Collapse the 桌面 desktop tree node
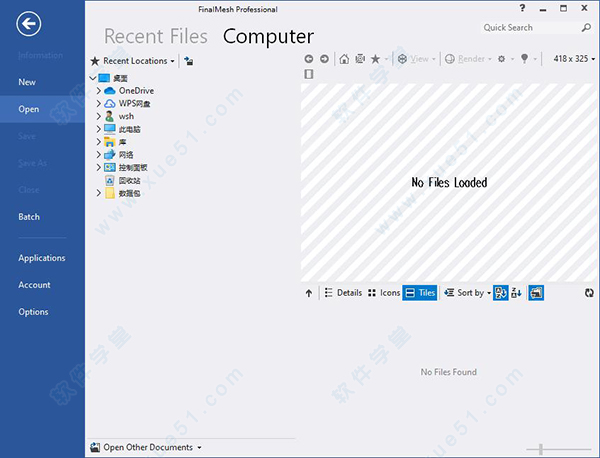The image size is (600, 458). (93, 78)
